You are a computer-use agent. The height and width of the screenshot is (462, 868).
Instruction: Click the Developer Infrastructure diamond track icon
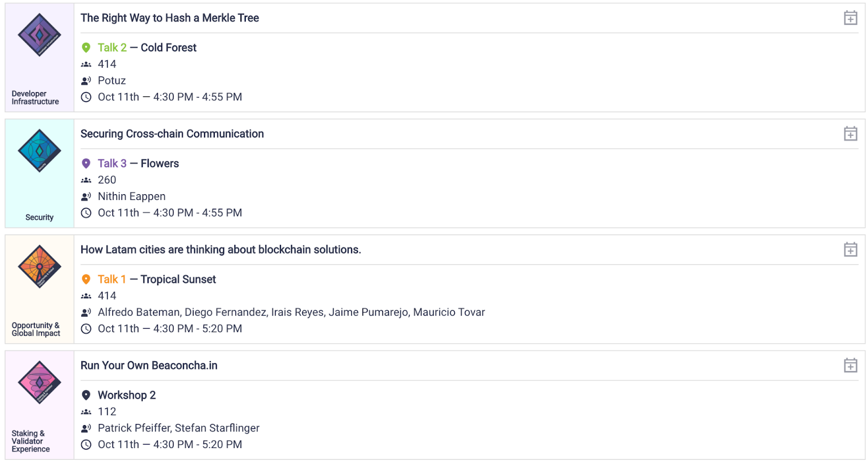point(40,35)
